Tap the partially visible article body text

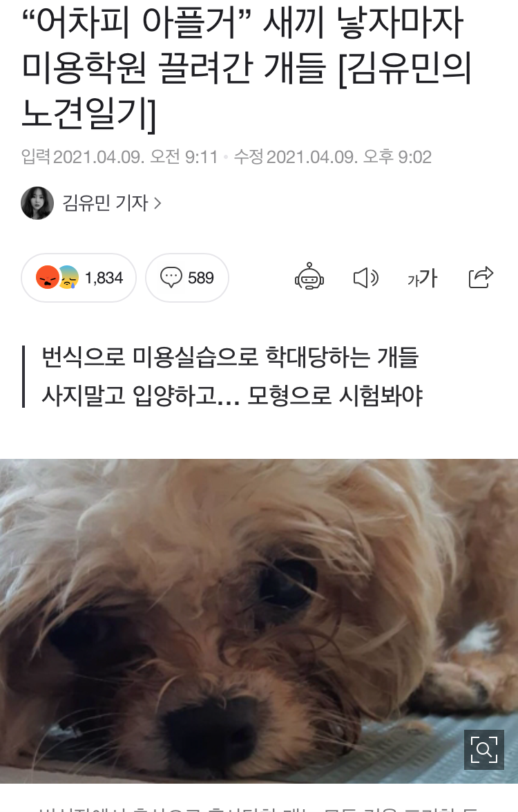click(x=259, y=809)
